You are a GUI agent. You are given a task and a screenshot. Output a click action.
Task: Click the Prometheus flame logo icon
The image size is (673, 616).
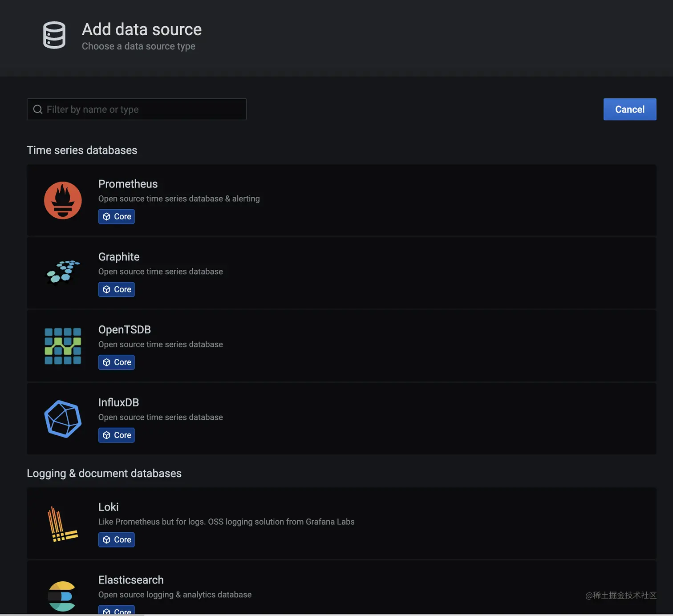(63, 200)
